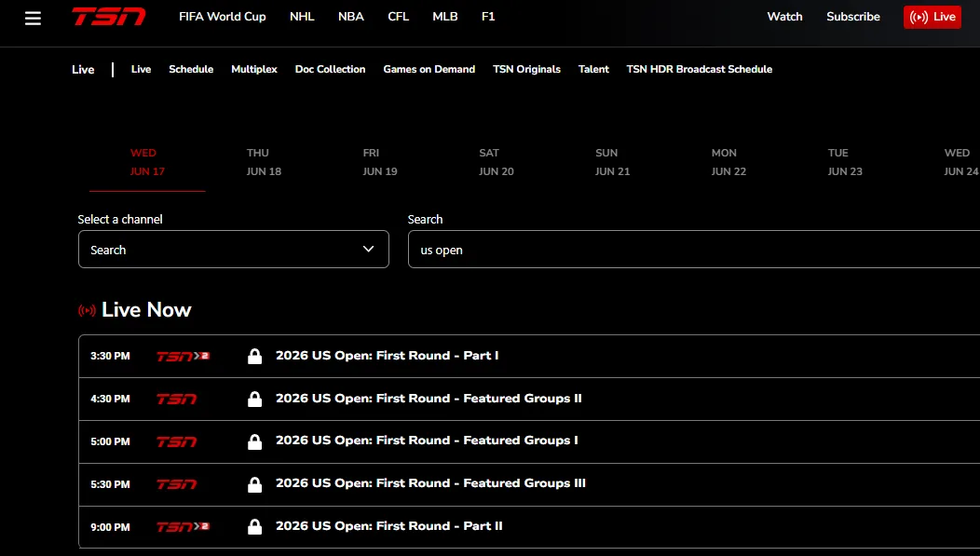
Task: Click lock icon on First Round Part II
Action: 254,526
